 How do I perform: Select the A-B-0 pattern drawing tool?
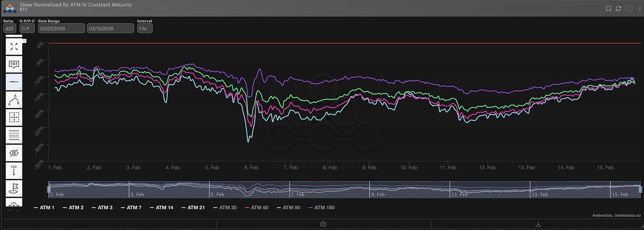pos(14,100)
